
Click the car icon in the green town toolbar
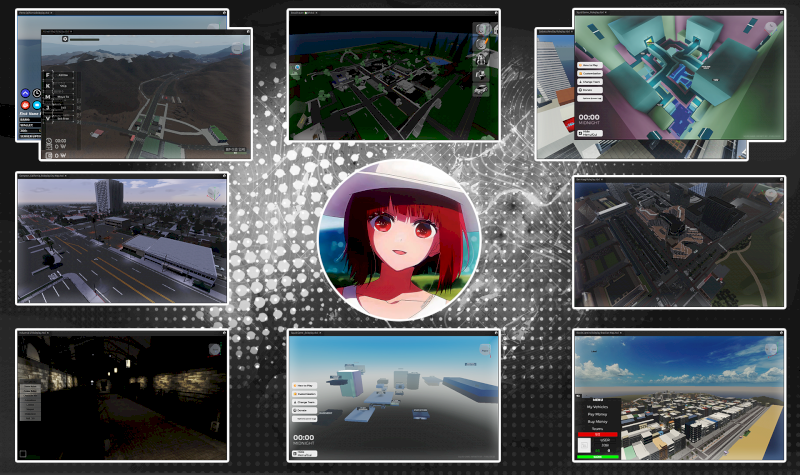click(x=481, y=90)
